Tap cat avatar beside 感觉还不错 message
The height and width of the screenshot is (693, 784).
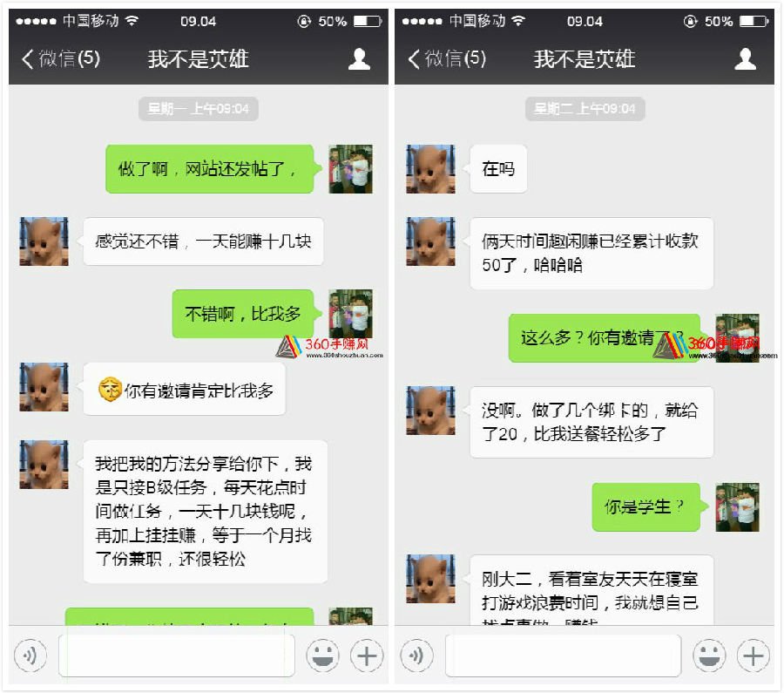tap(44, 241)
